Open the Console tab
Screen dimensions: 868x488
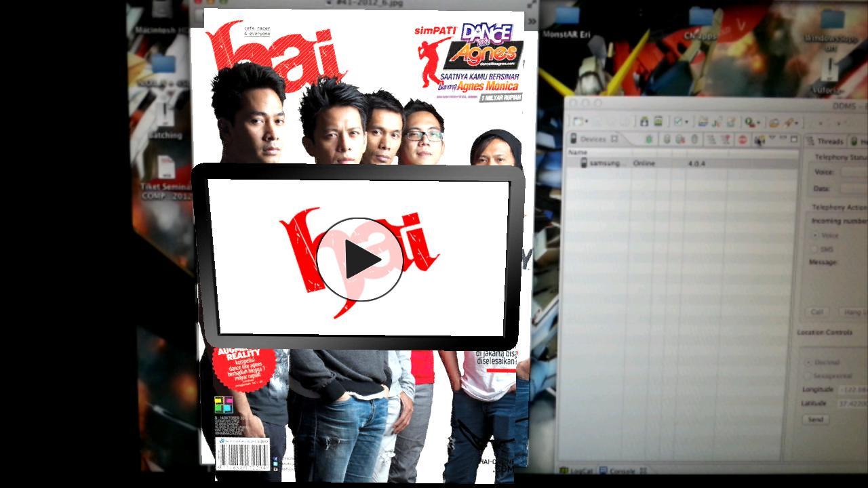point(623,470)
